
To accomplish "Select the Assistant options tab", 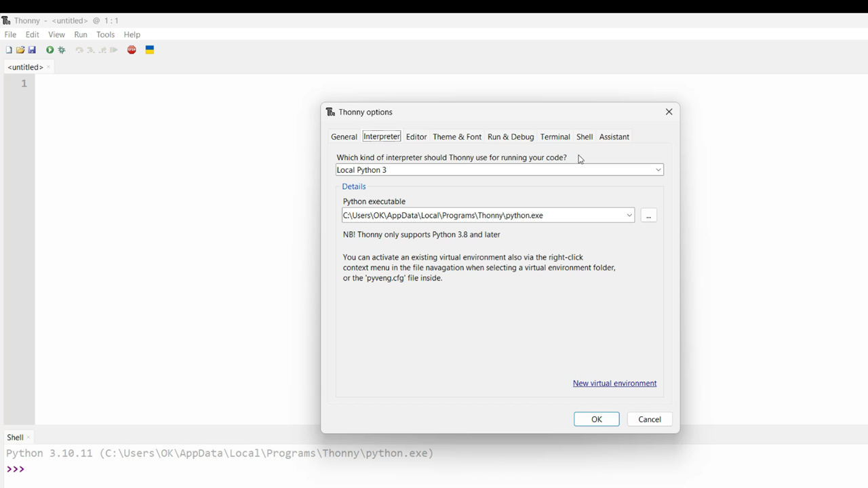I will (x=614, y=137).
